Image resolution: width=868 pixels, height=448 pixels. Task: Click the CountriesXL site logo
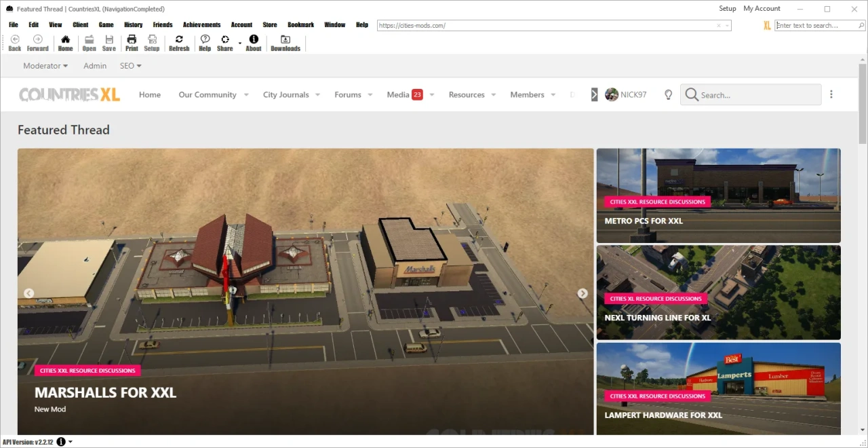click(x=69, y=95)
